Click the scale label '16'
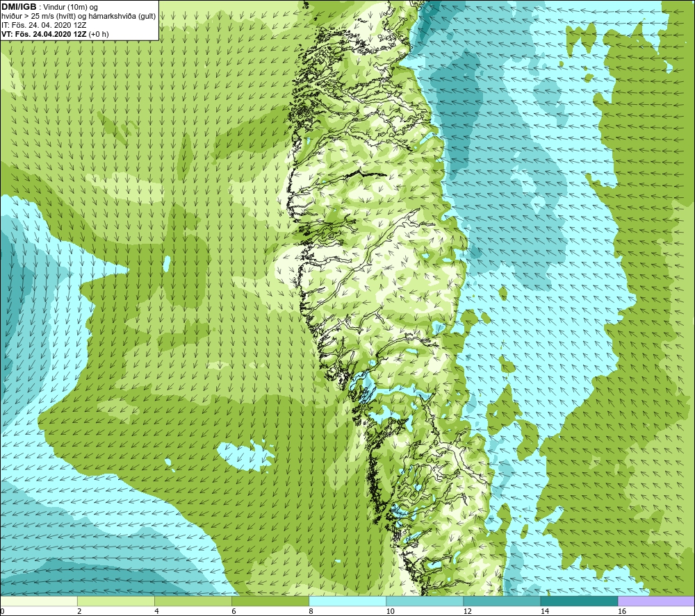Viewport: 695px width, 616px height. tap(622, 611)
